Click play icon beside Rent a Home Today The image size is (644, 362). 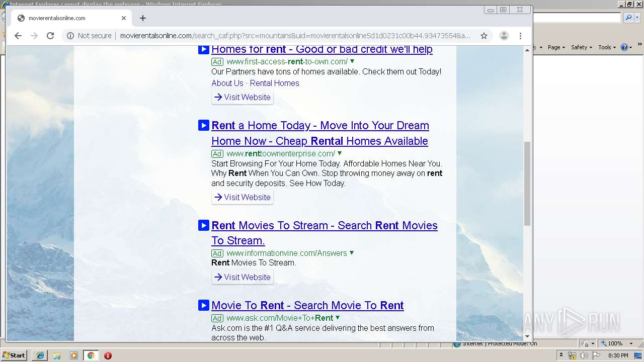[203, 125]
